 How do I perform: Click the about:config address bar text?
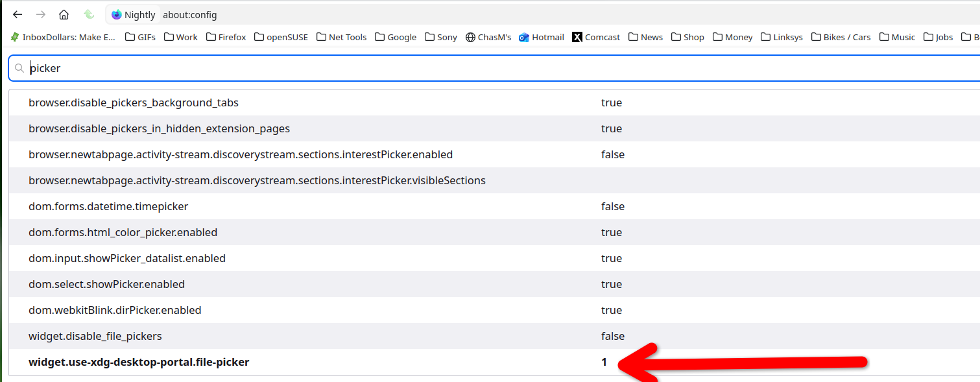[x=190, y=15]
